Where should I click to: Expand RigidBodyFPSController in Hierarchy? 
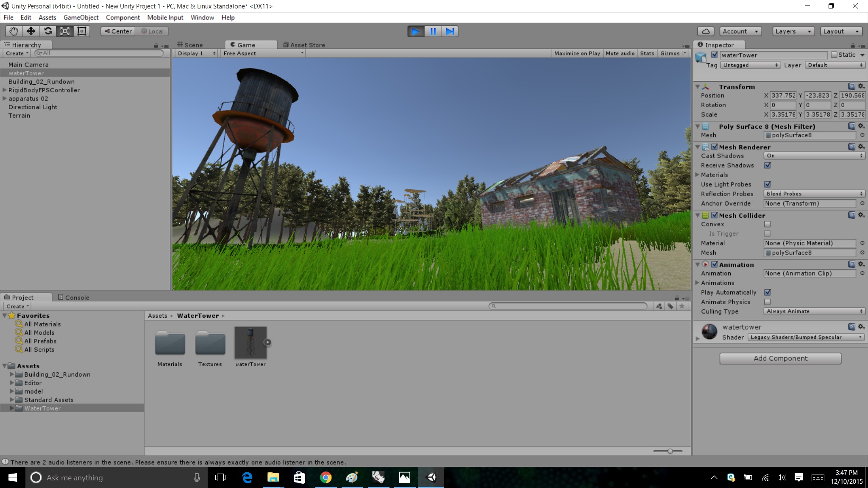click(x=4, y=90)
